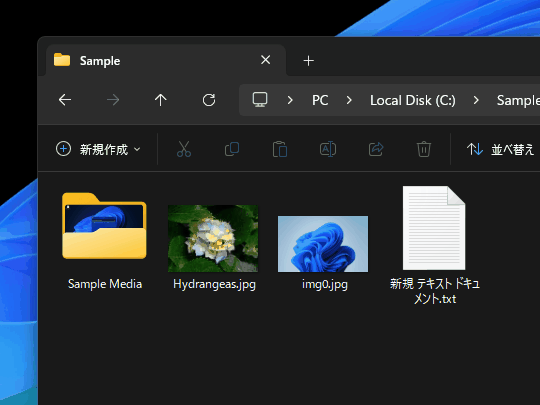The image size is (540, 405).
Task: Refresh the Sample folder view
Action: coord(209,100)
